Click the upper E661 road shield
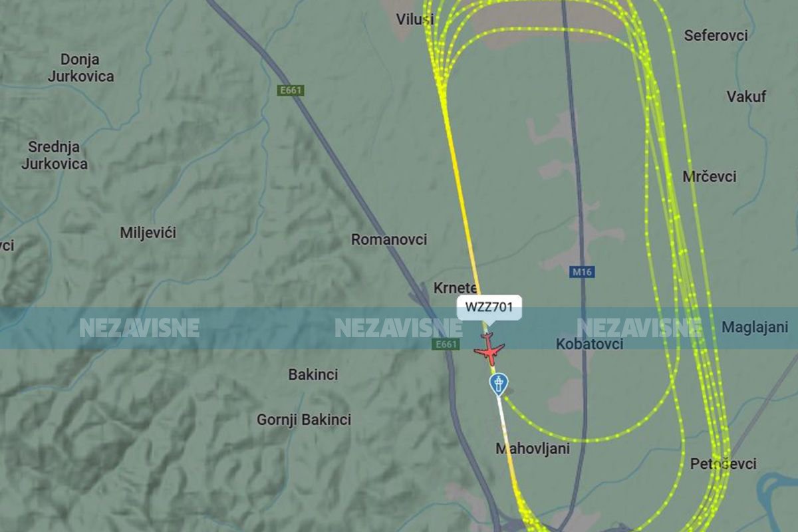798x532 pixels. point(291,90)
